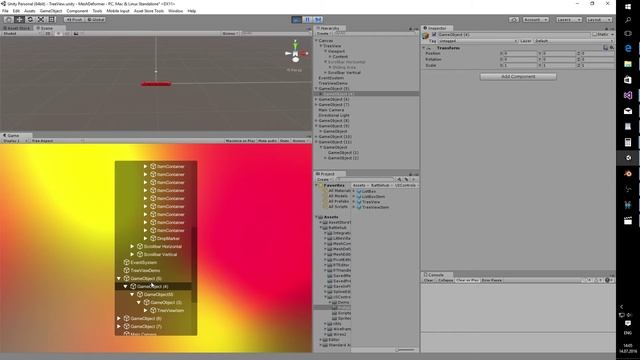Click the Clear button in Console

[429, 280]
